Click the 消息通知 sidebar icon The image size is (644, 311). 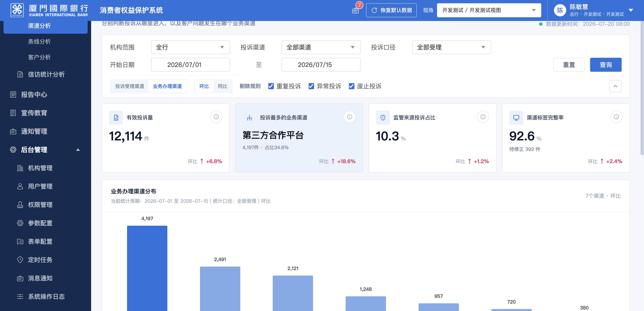20,278
